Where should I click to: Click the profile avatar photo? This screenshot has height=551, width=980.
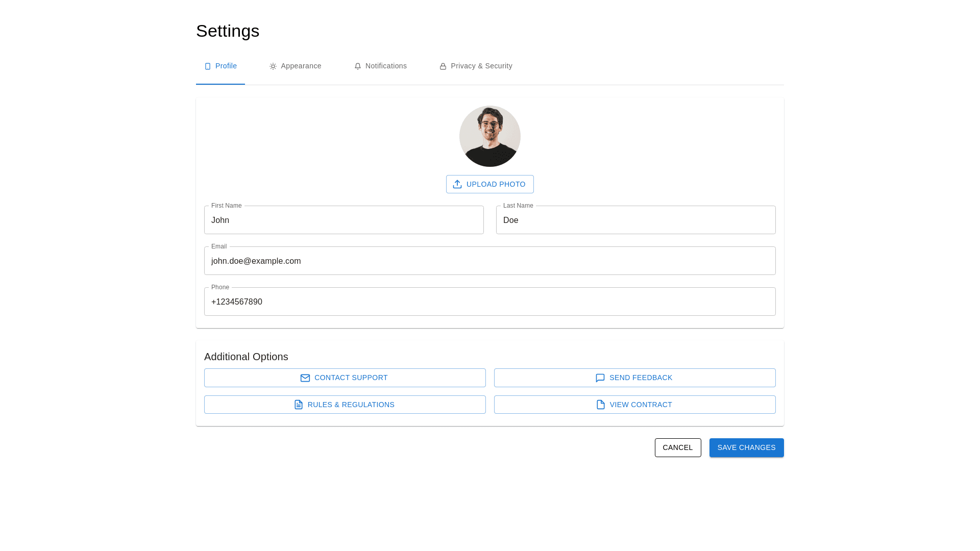[x=489, y=136]
